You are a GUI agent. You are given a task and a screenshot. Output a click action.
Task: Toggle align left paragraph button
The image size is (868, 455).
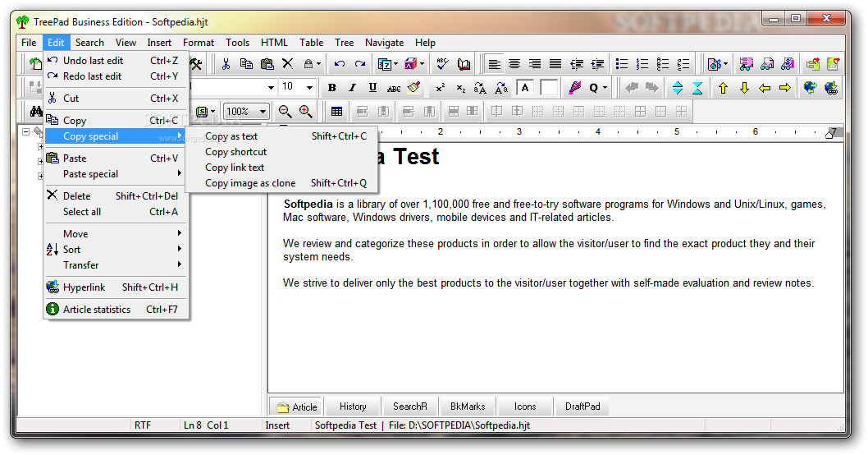[494, 64]
